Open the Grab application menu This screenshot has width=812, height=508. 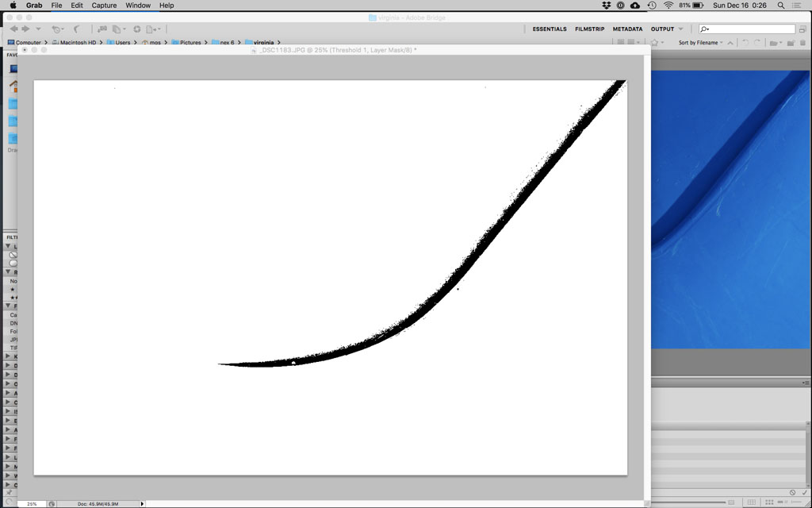click(x=34, y=6)
